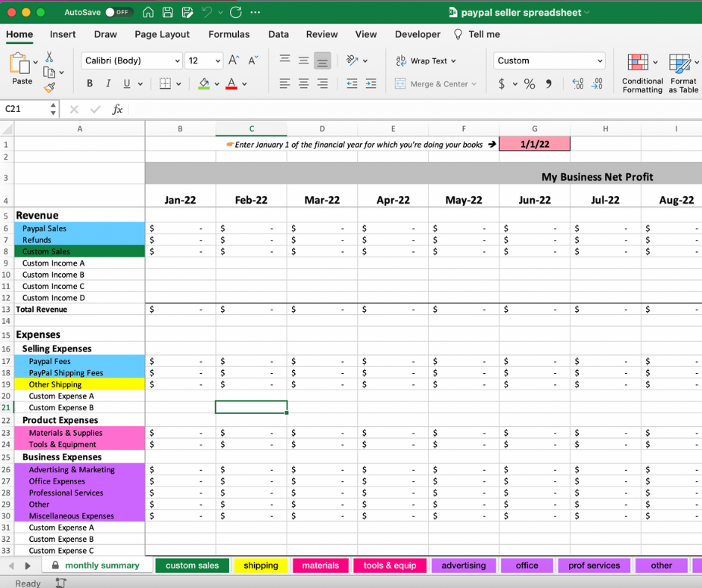Open the Calibri (Body) font dropdown
This screenshot has width=702, height=588.
(132, 61)
